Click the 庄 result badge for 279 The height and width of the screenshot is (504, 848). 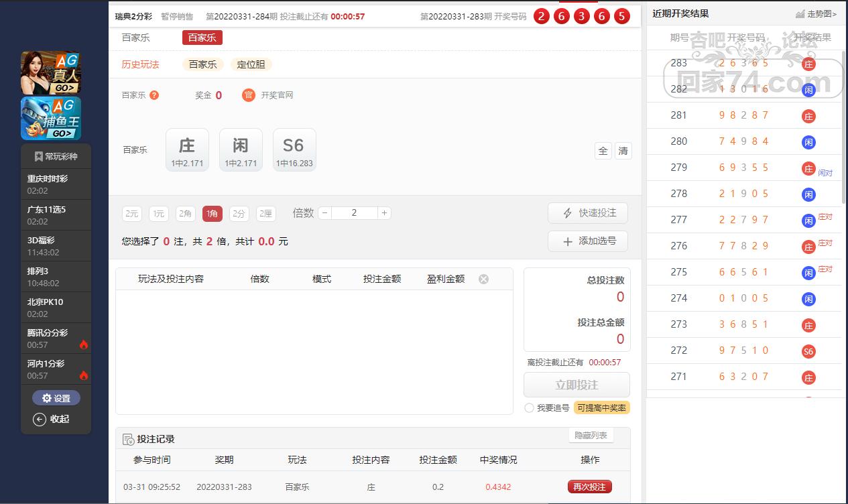[x=809, y=168]
